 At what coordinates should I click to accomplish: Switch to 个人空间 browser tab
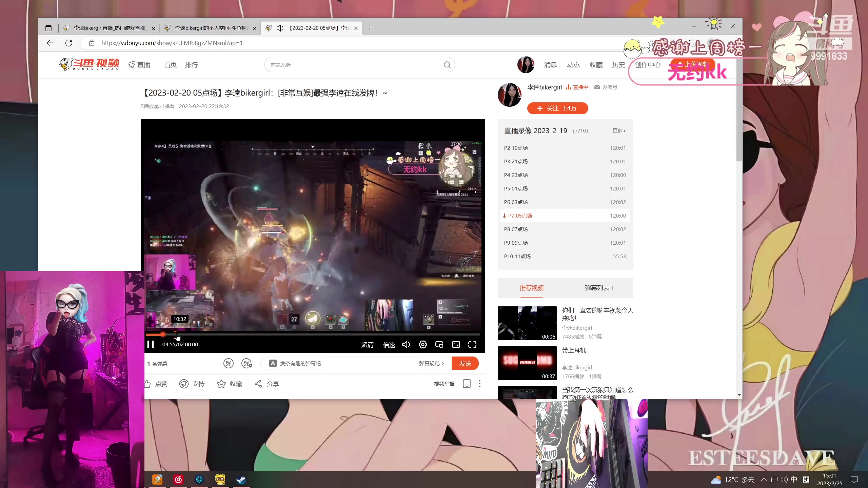pyautogui.click(x=210, y=28)
